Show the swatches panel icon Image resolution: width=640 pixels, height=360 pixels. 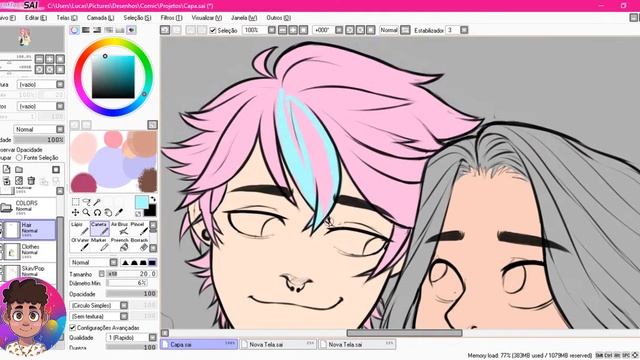click(120, 30)
